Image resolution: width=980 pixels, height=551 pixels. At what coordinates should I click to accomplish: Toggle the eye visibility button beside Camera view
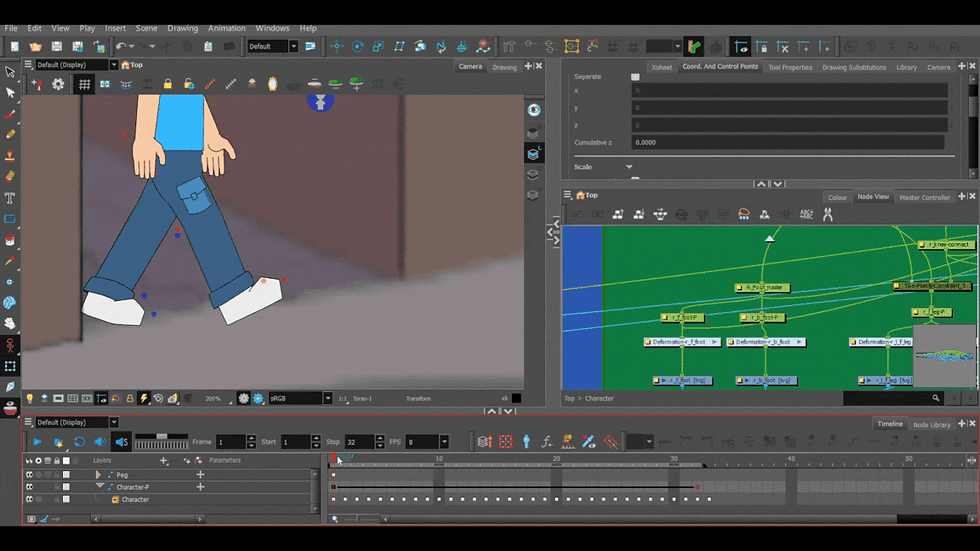534,110
